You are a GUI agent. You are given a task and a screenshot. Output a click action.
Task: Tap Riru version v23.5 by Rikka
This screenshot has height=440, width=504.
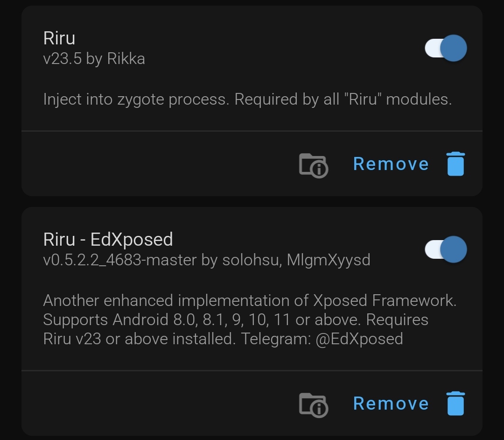94,59
